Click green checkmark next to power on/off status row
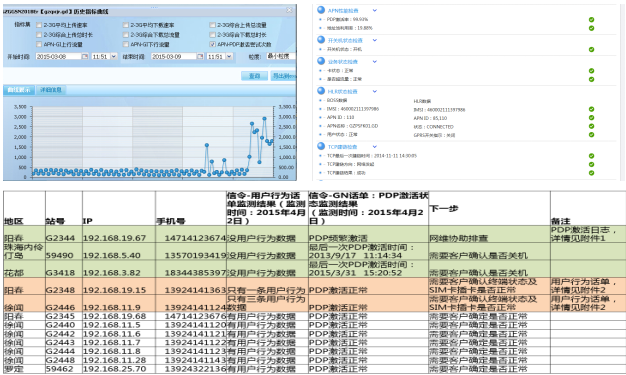 pyautogui.click(x=591, y=50)
